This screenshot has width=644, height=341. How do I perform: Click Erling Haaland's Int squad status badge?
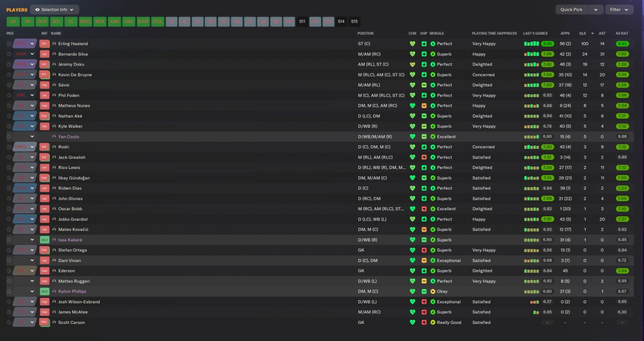coord(44,44)
